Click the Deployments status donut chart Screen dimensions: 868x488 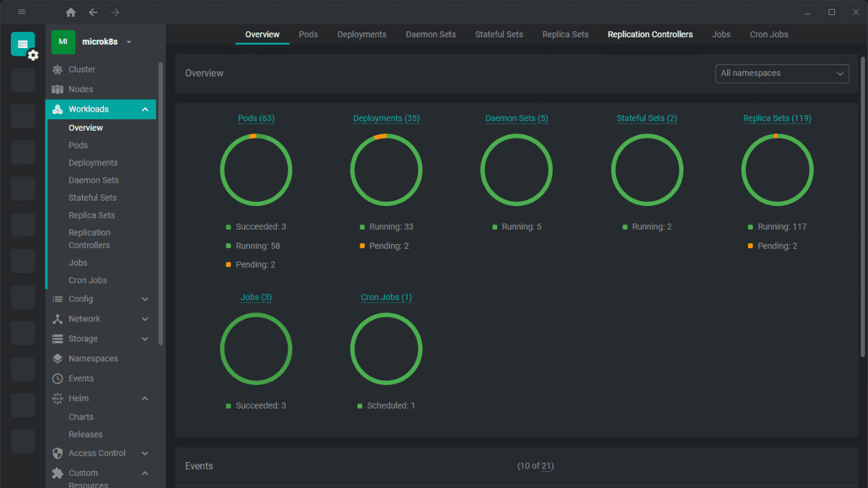tap(387, 169)
